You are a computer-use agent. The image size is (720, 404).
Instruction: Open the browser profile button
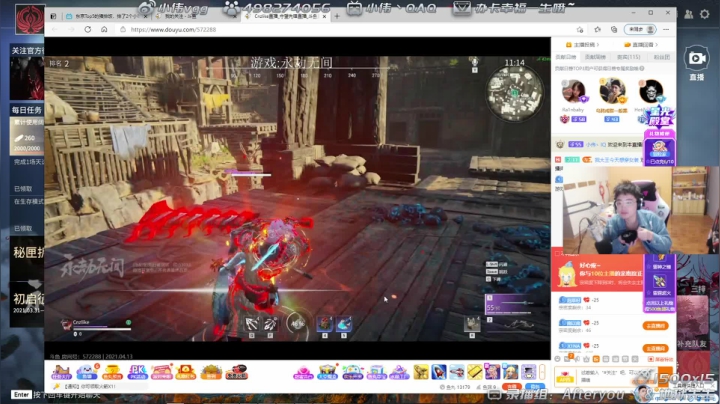point(640,29)
